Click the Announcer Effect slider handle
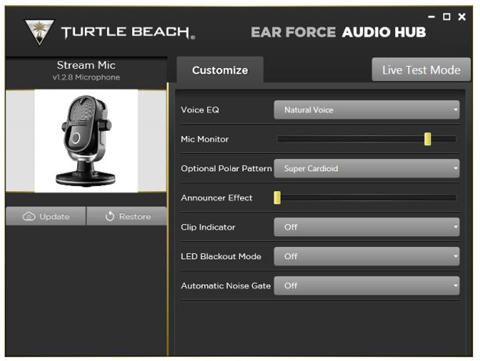480x361 pixels. point(277,198)
